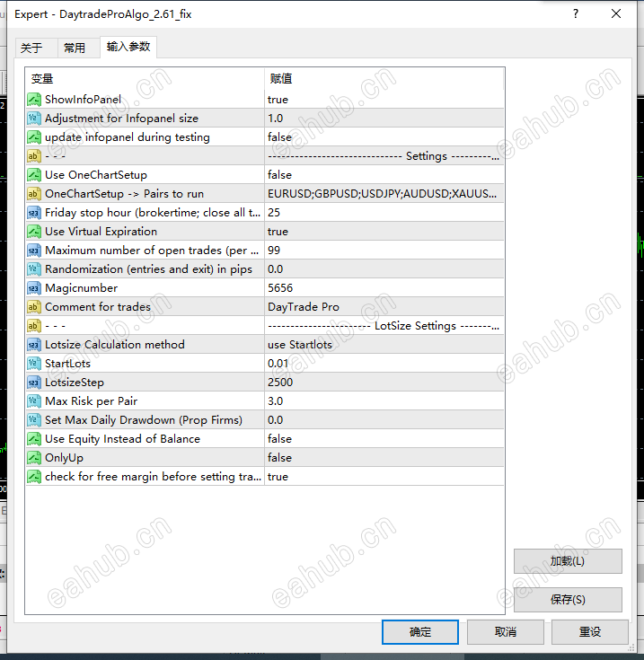Click the Lotsize Calculation method icon
Image resolution: width=644 pixels, height=660 pixels.
click(34, 345)
